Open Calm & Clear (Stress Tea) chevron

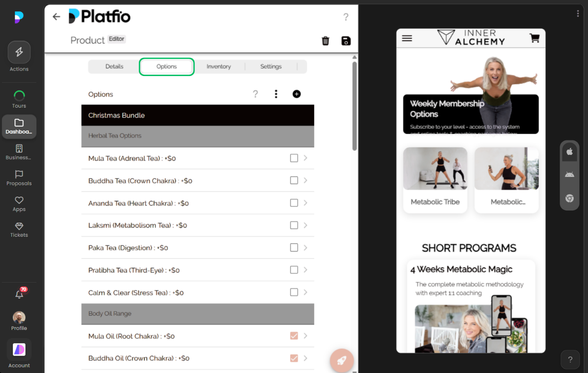[x=305, y=292]
